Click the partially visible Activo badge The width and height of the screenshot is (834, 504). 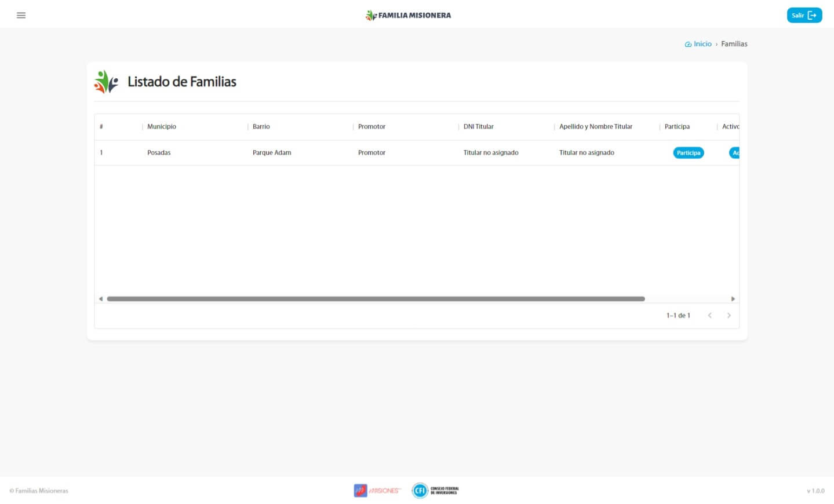[x=734, y=153]
